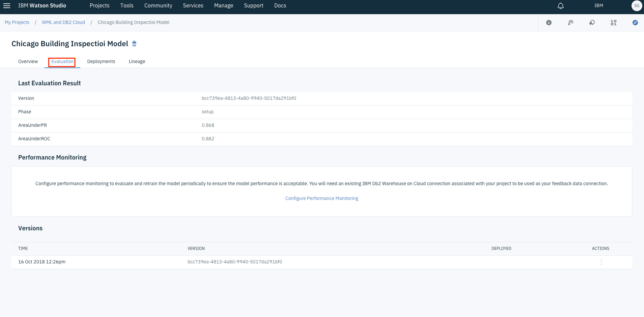Click the Last Evaluation Result heading
644x317 pixels.
pyautogui.click(x=50, y=83)
